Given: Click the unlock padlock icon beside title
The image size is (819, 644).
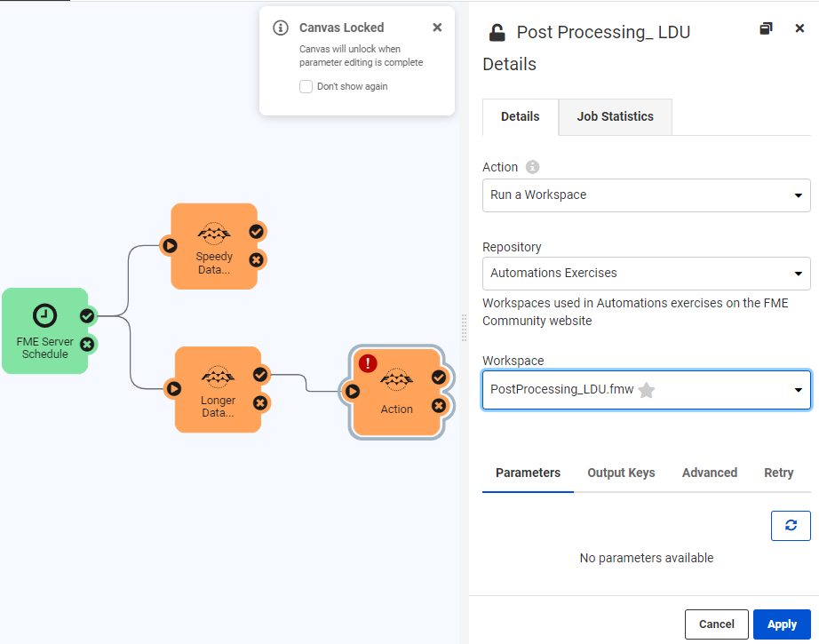Looking at the screenshot, I should (497, 33).
